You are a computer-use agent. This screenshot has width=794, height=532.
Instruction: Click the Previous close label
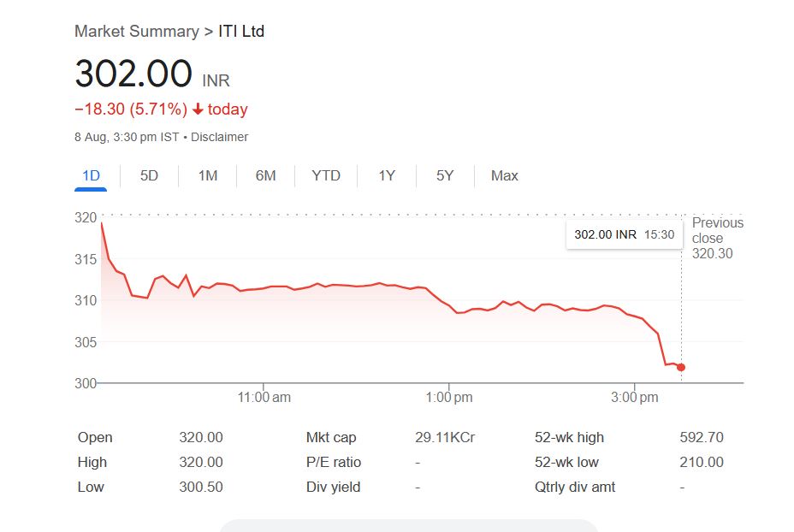717,231
